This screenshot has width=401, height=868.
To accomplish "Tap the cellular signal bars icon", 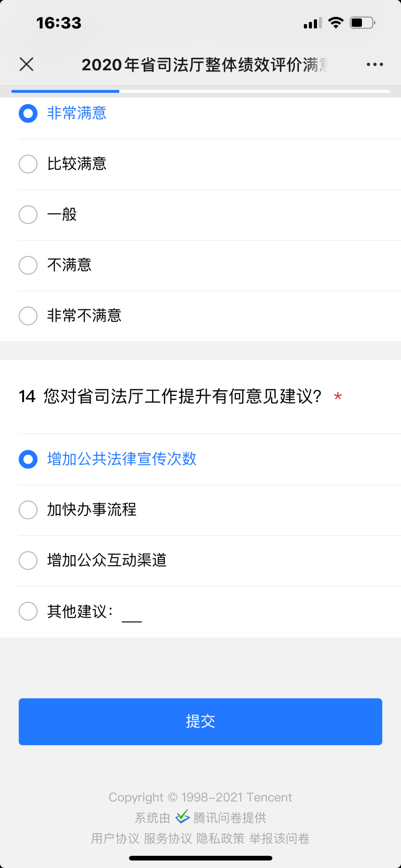I will coord(313,23).
